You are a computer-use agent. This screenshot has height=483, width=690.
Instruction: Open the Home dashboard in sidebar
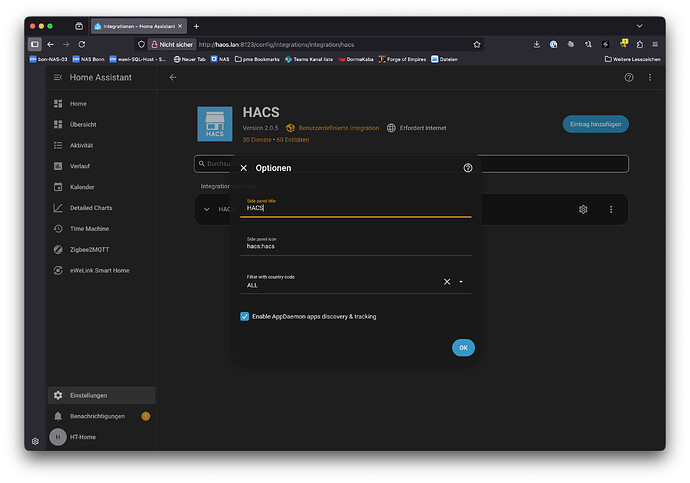pos(101,103)
